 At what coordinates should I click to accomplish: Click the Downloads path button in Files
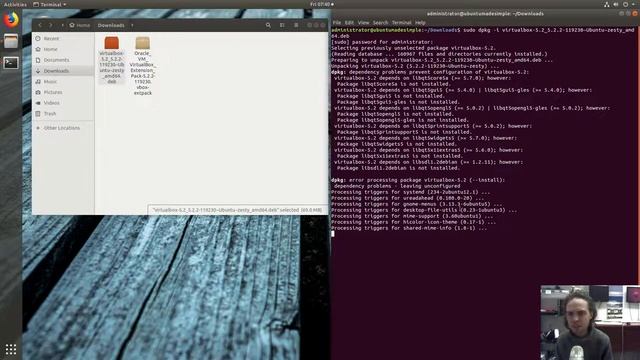click(x=111, y=25)
